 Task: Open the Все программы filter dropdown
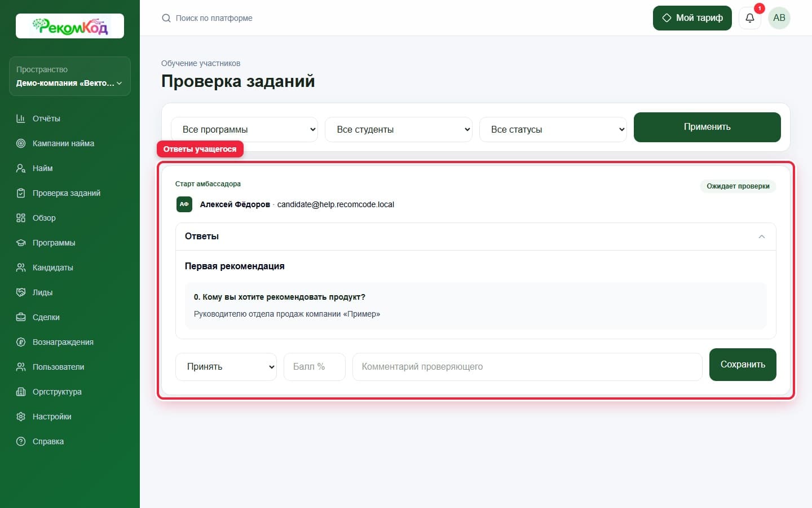[x=244, y=129]
